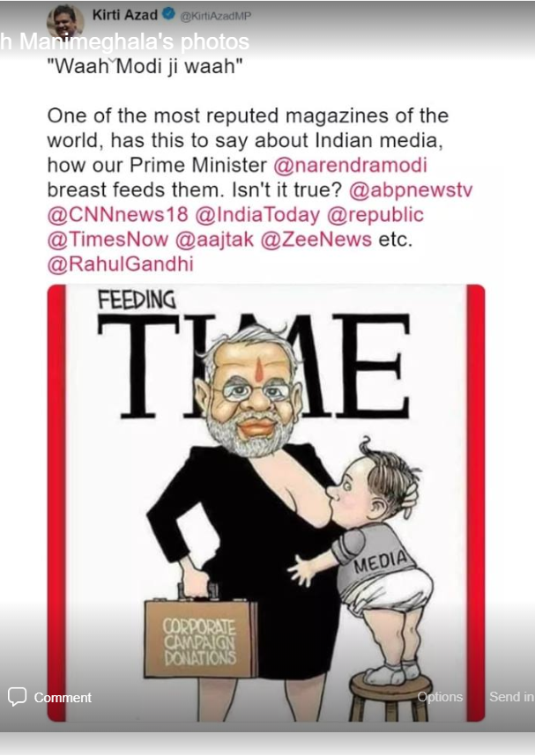Viewport: 535px width, 756px height.
Task: Click the blue verified badge
Action: (x=169, y=15)
